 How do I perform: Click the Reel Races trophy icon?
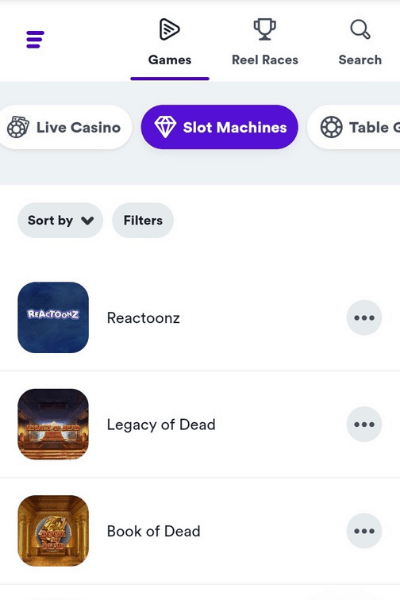click(264, 29)
